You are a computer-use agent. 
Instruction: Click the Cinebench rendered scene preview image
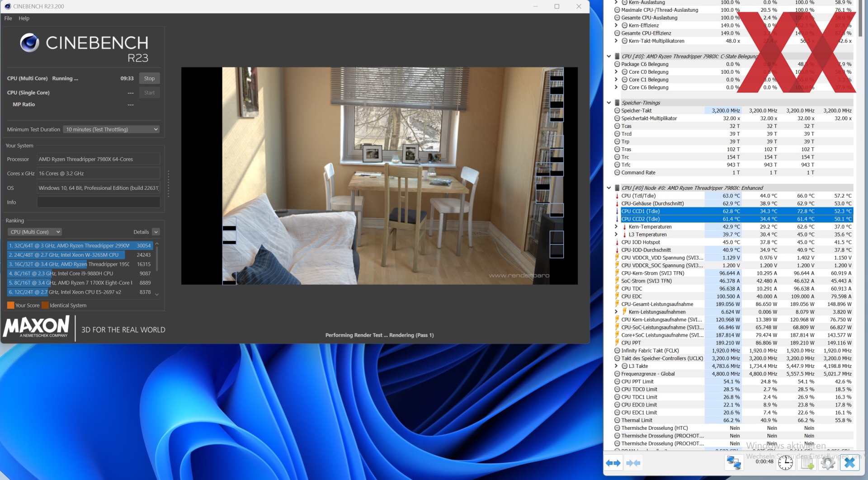tap(379, 176)
